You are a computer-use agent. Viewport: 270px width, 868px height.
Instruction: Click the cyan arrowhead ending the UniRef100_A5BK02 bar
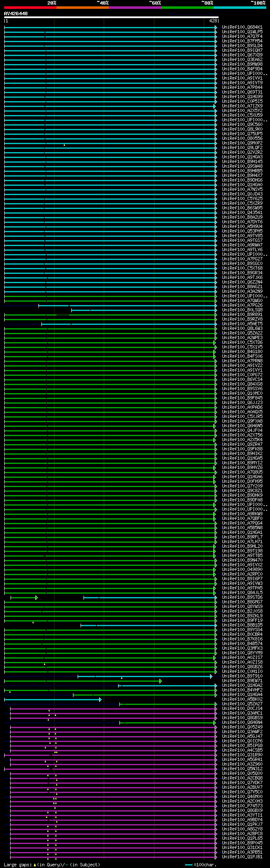point(100,699)
